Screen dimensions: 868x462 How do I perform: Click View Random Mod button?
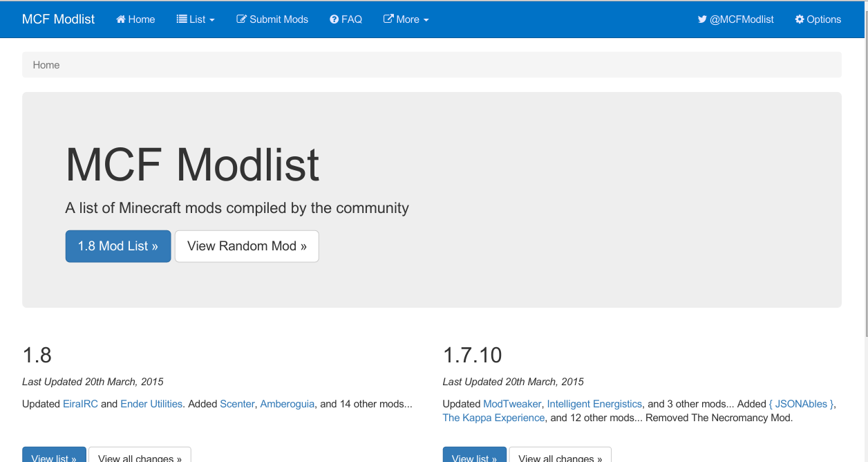pyautogui.click(x=247, y=246)
